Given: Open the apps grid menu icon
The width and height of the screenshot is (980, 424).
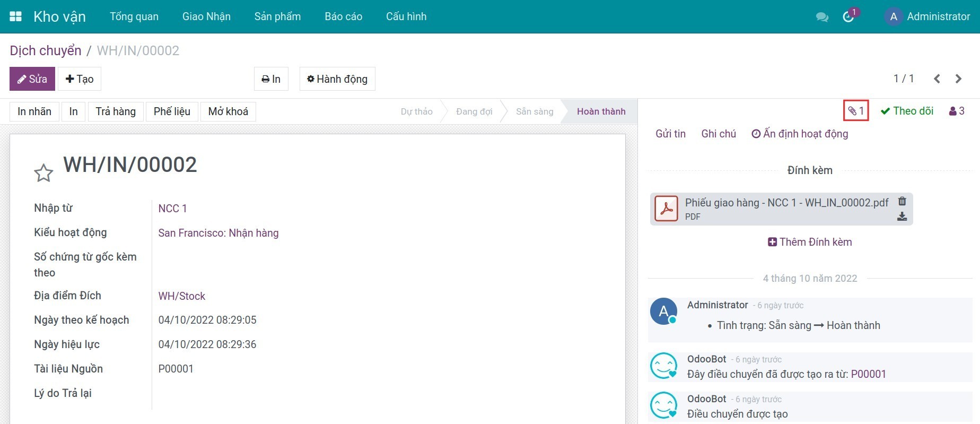Looking at the screenshot, I should pyautogui.click(x=16, y=16).
